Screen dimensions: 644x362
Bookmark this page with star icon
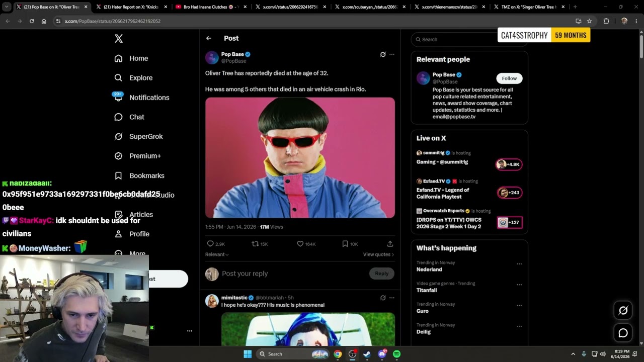(589, 21)
